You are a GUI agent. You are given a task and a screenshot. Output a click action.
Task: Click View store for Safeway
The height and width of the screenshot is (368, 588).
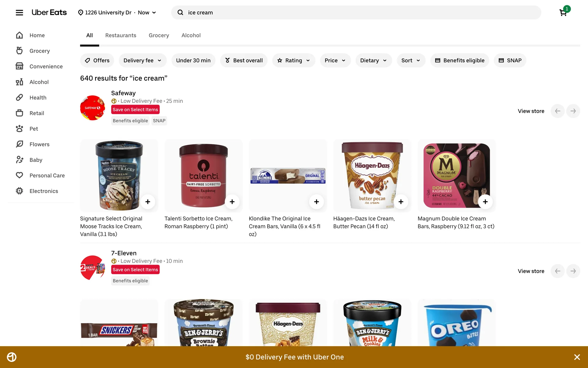[531, 111]
